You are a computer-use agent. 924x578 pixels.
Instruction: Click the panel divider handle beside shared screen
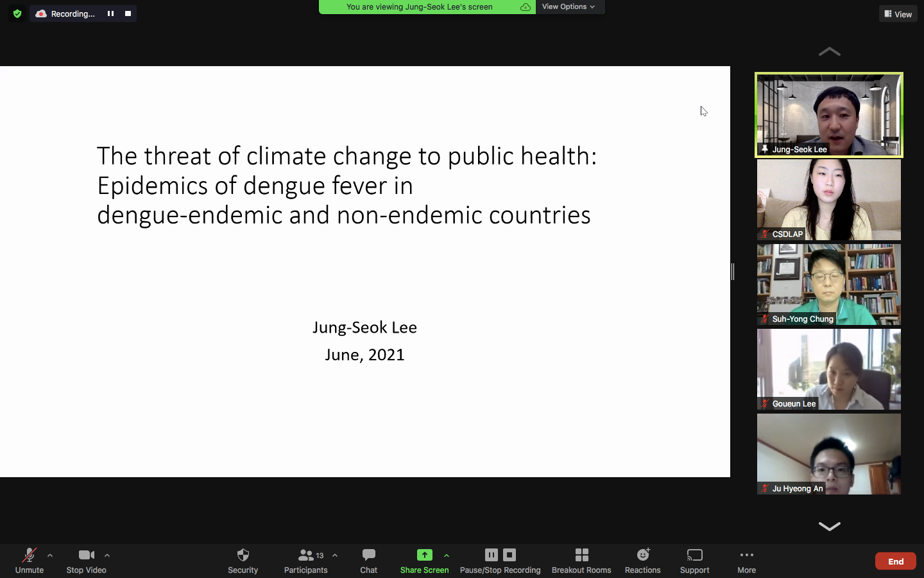tap(733, 272)
